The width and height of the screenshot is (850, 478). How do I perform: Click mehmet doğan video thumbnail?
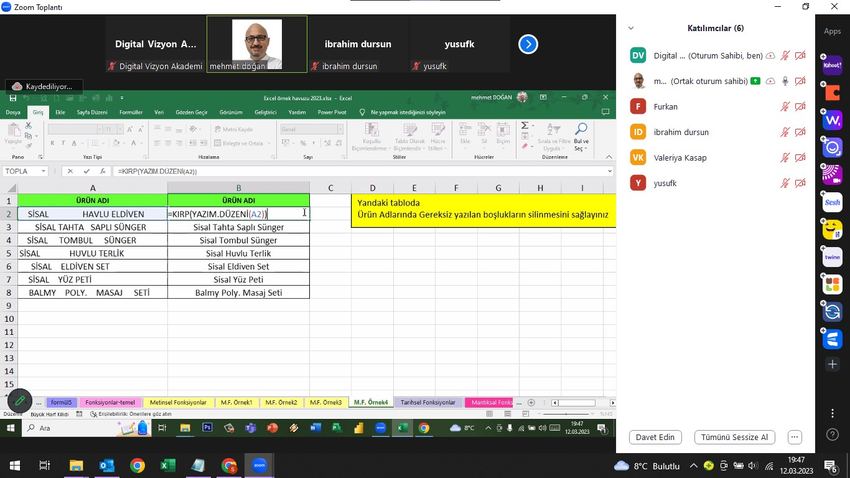[x=257, y=44]
